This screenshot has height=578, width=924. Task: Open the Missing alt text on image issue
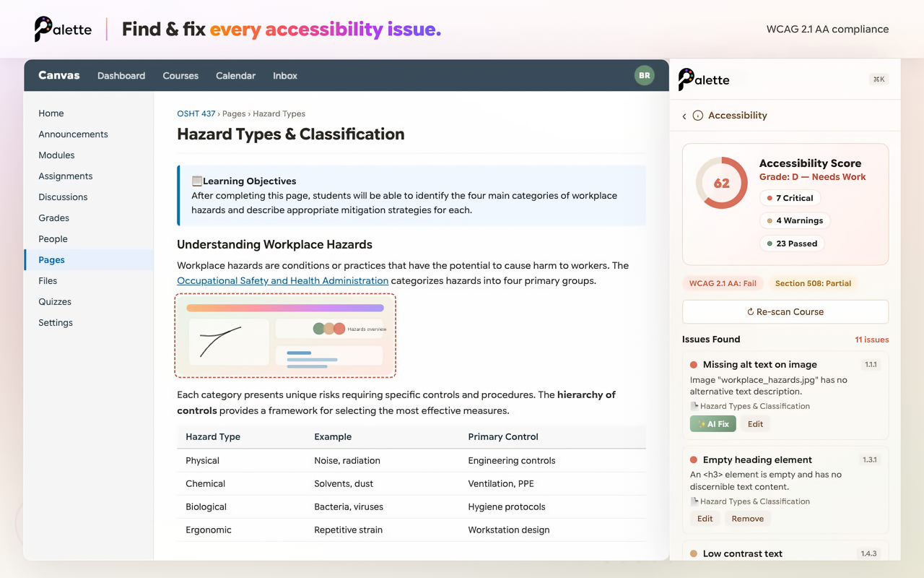pyautogui.click(x=759, y=365)
